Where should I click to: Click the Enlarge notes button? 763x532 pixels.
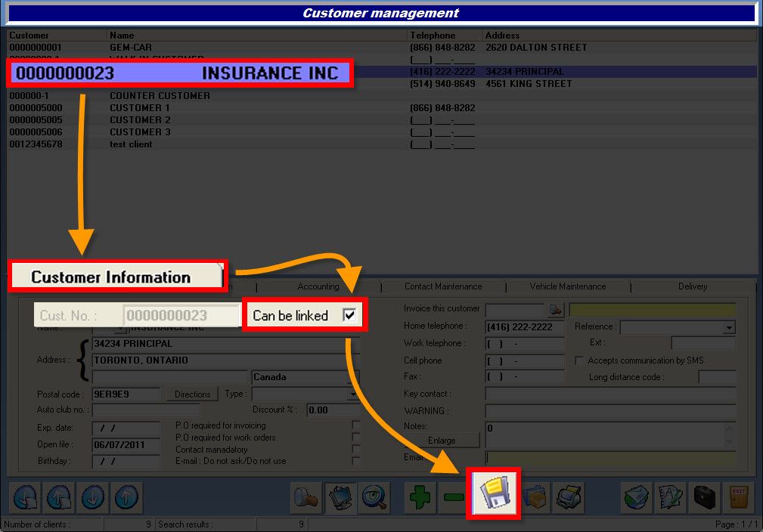click(x=442, y=440)
